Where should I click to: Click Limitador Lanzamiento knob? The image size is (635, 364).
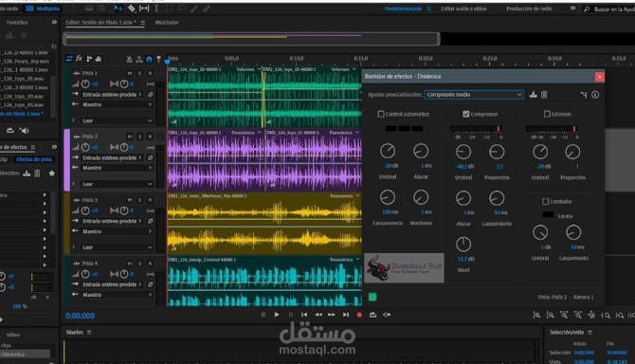(x=573, y=232)
